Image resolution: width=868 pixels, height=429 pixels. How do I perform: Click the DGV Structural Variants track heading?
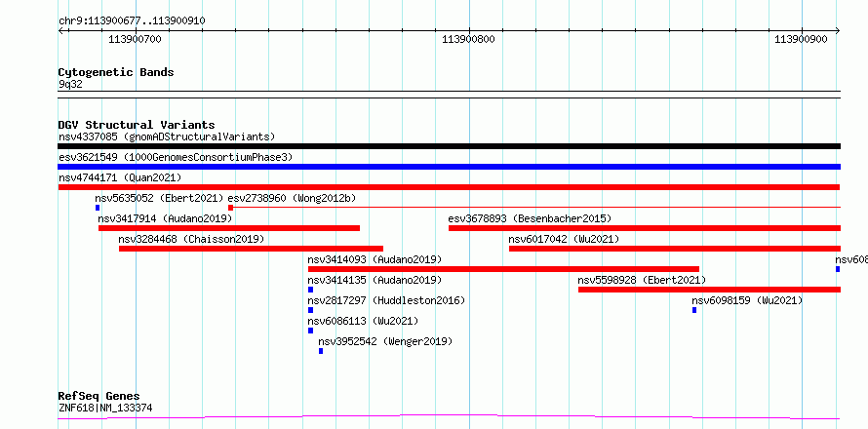click(137, 125)
